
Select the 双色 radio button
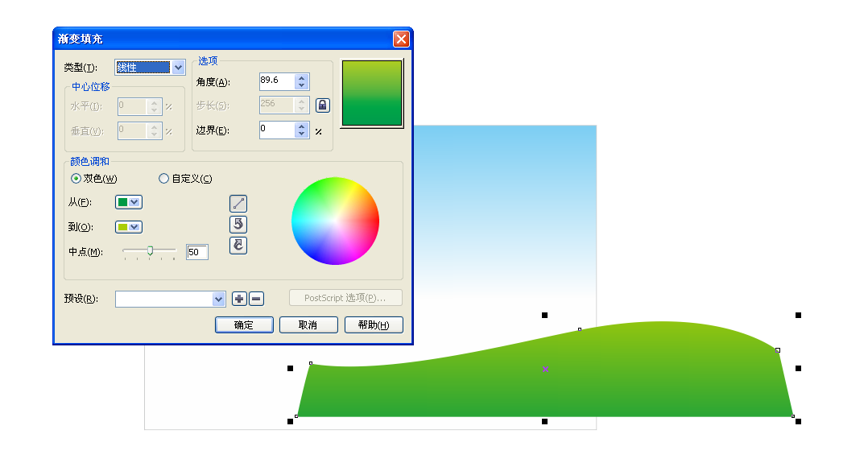76,178
